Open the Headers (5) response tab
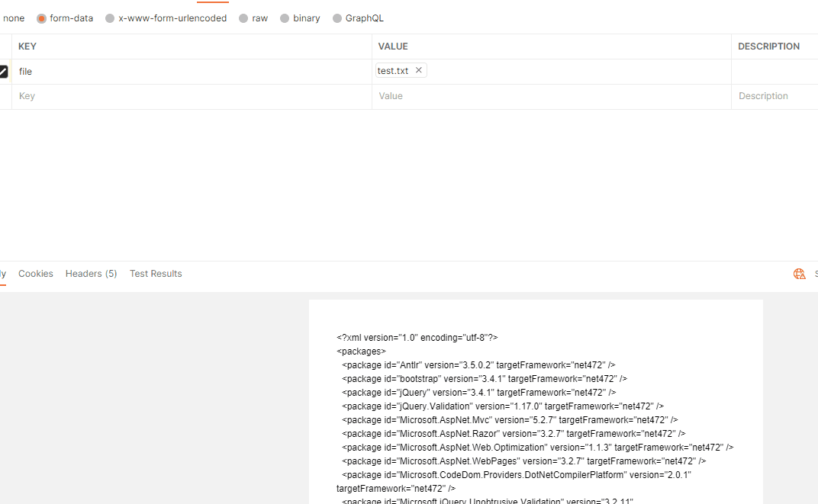 pyautogui.click(x=92, y=274)
